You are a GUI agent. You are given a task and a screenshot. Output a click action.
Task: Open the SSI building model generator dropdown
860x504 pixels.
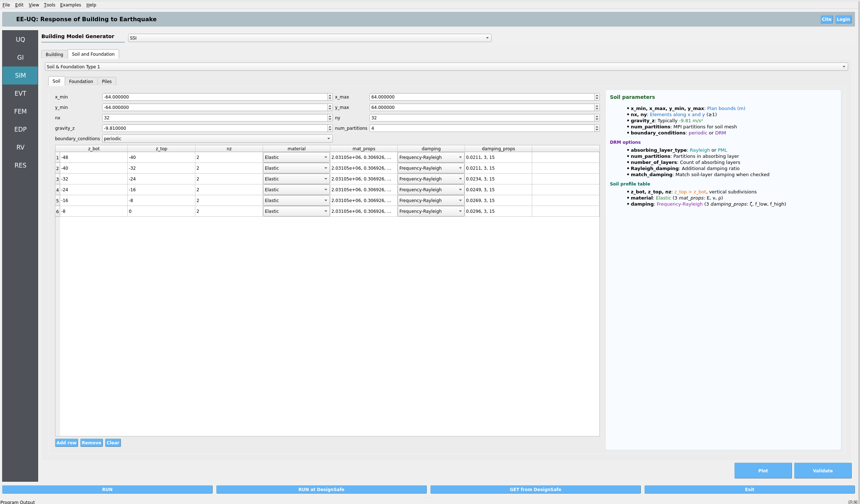click(309, 38)
